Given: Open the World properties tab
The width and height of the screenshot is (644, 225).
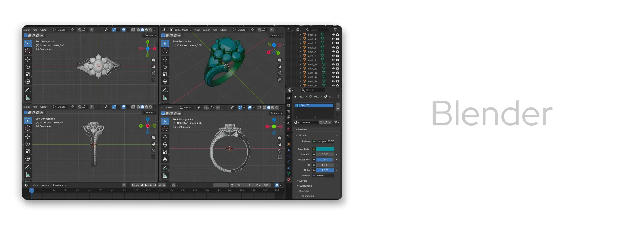Looking at the screenshot, I should [289, 129].
